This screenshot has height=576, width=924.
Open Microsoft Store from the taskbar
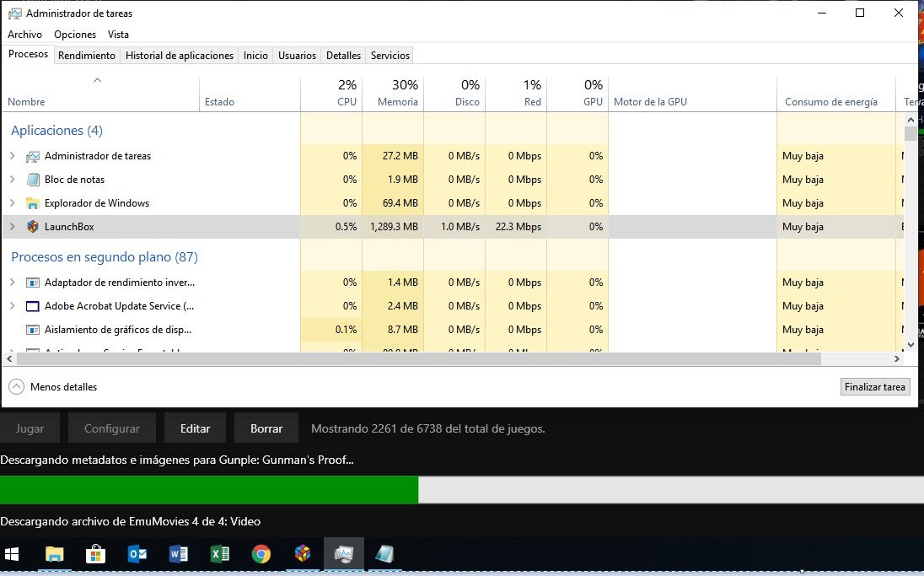tap(95, 554)
